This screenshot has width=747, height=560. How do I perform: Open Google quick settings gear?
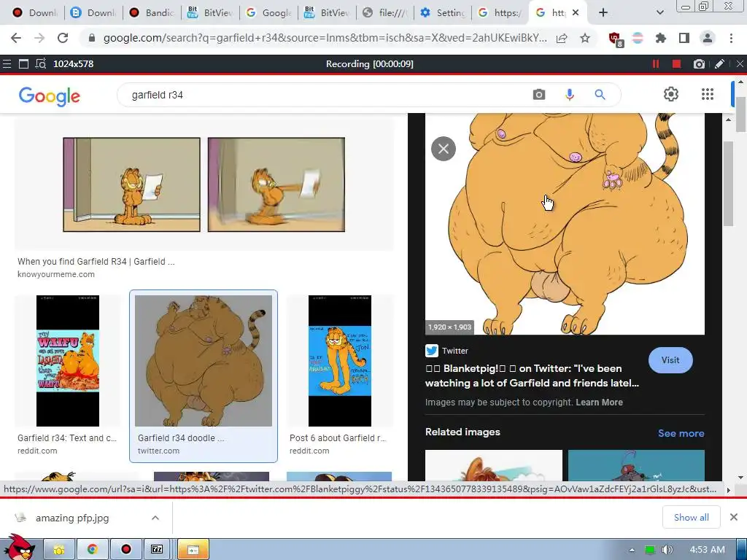tap(671, 94)
